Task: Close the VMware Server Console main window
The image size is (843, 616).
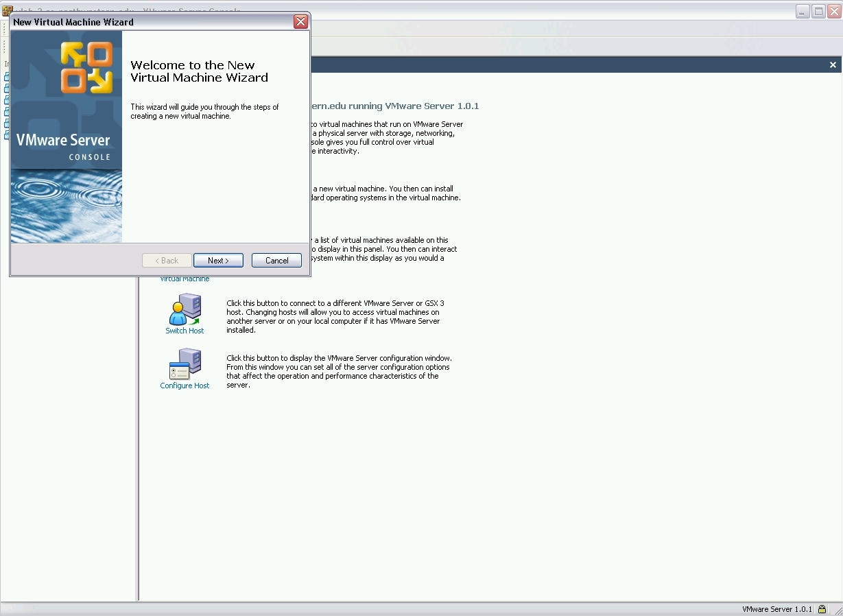Action: (x=834, y=12)
